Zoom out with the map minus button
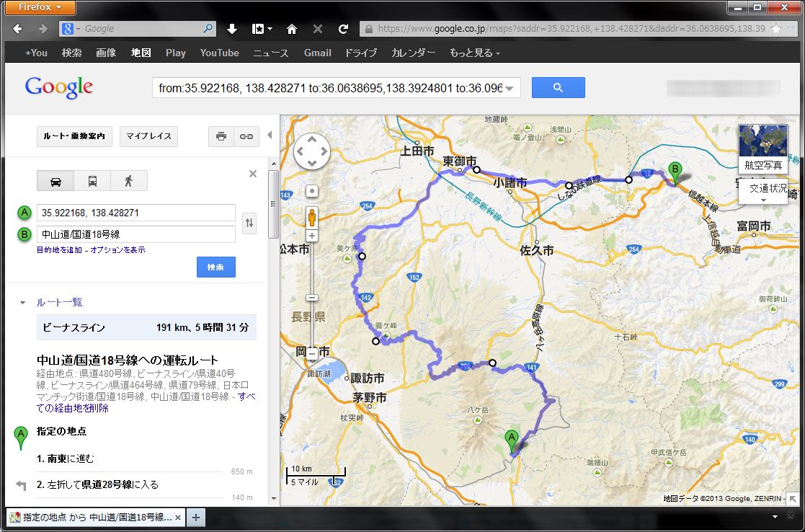Screen dimensions: 805x532 [311, 354]
